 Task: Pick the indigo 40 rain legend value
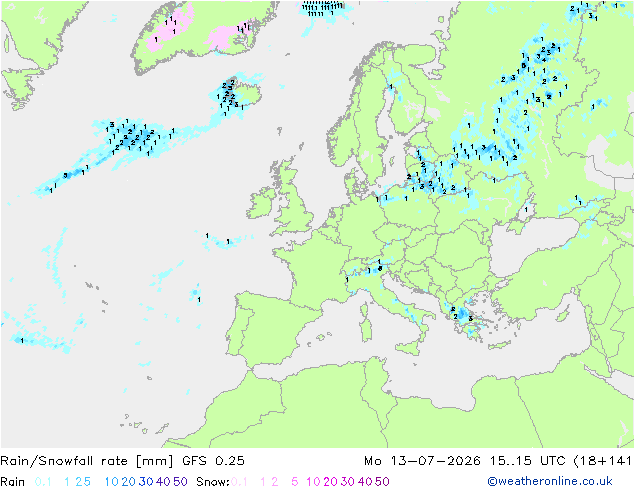coord(163,482)
